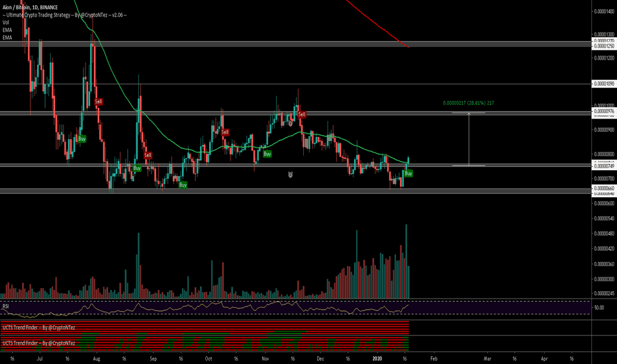Click the Sep date on the time axis
Viewport: 617px width, 364px height.
[x=154, y=359]
